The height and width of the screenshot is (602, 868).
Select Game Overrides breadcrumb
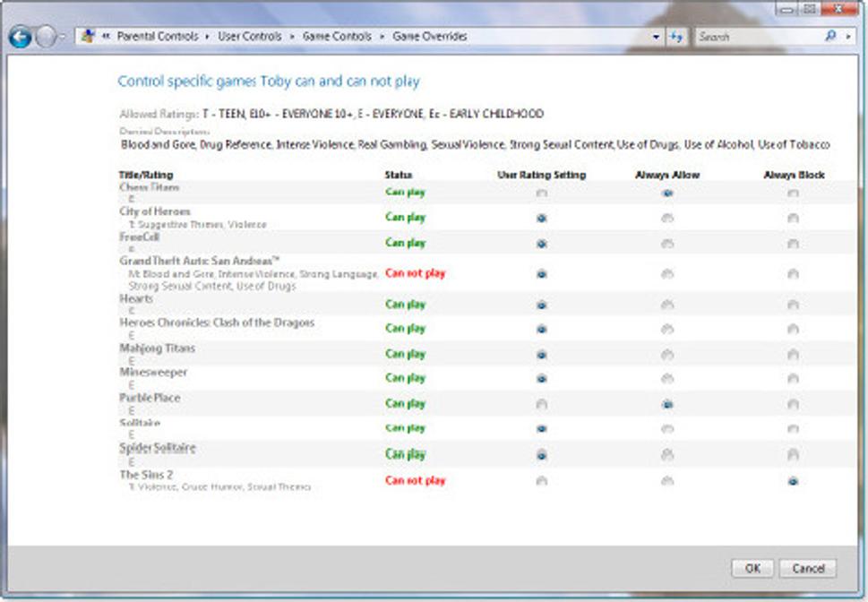click(430, 37)
